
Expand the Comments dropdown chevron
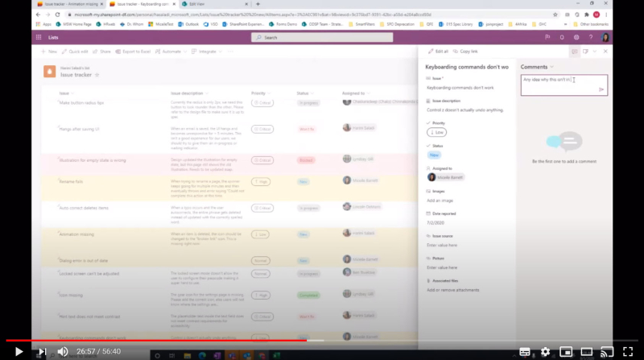pos(551,67)
